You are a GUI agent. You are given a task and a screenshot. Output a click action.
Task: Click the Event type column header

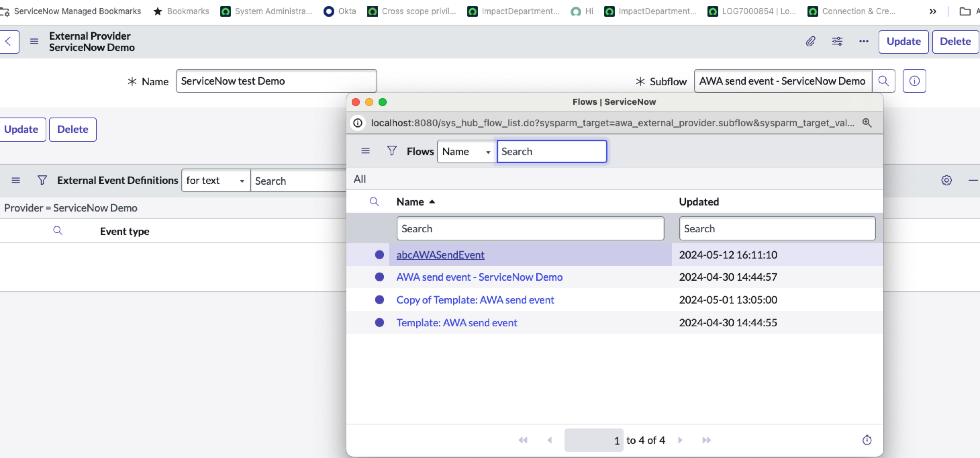pyautogui.click(x=125, y=231)
